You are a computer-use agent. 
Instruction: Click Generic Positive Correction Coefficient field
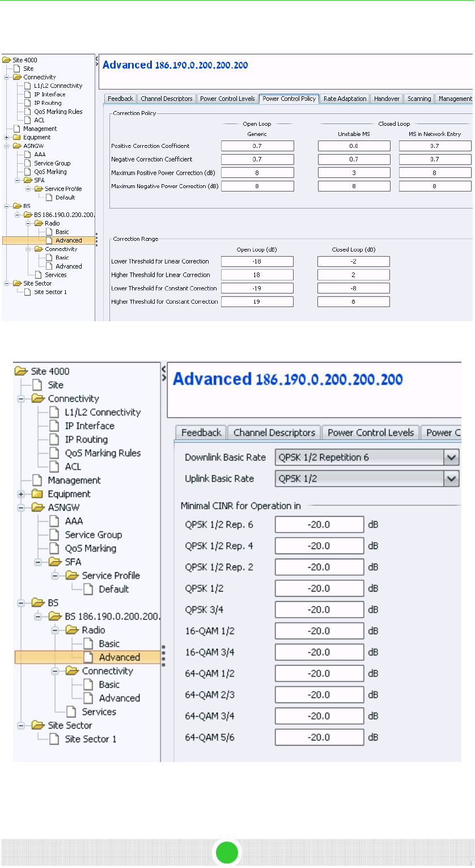click(x=257, y=146)
